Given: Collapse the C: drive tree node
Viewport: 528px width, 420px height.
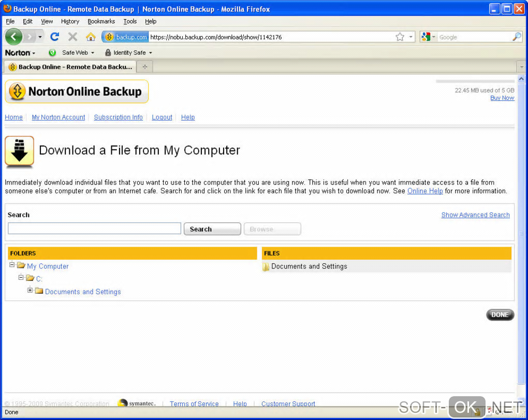Looking at the screenshot, I should click(x=21, y=277).
